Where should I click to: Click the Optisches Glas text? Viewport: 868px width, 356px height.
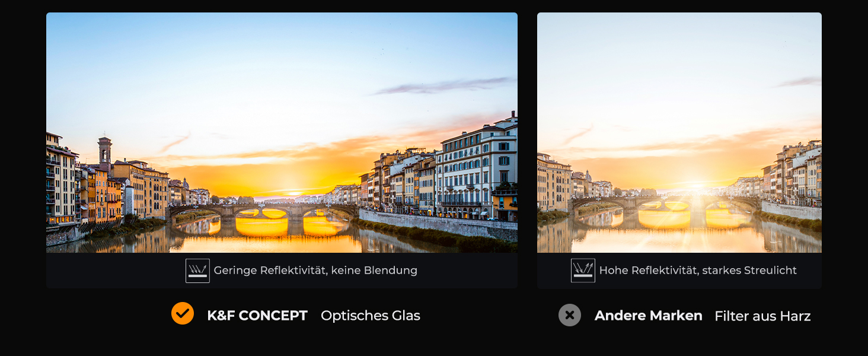point(371,316)
